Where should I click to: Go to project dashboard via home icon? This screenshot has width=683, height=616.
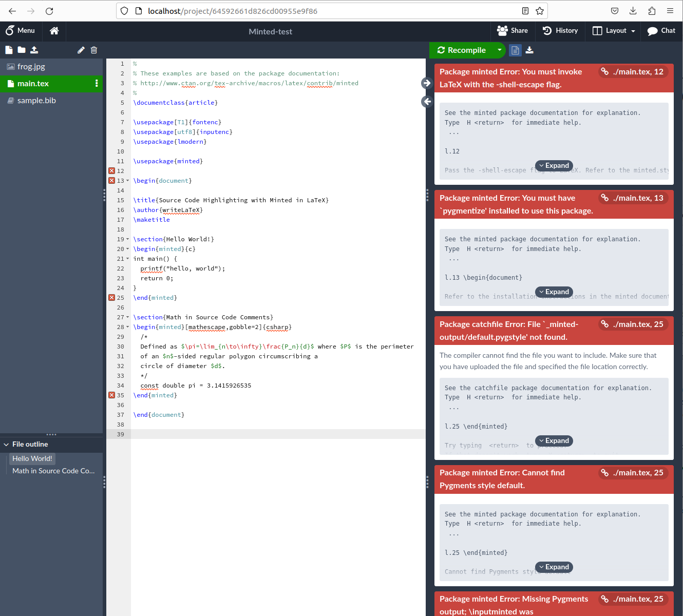coord(54,31)
